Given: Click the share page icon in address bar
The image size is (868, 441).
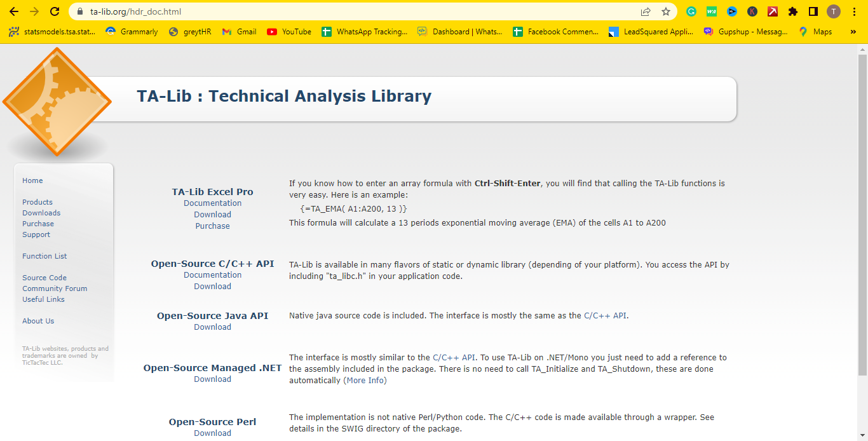Looking at the screenshot, I should 646,11.
